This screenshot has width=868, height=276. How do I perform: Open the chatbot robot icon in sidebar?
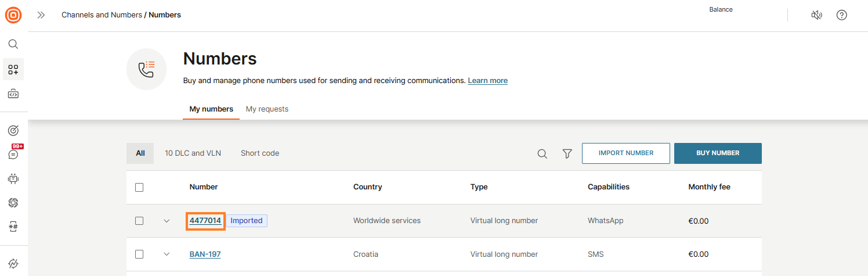[13, 179]
